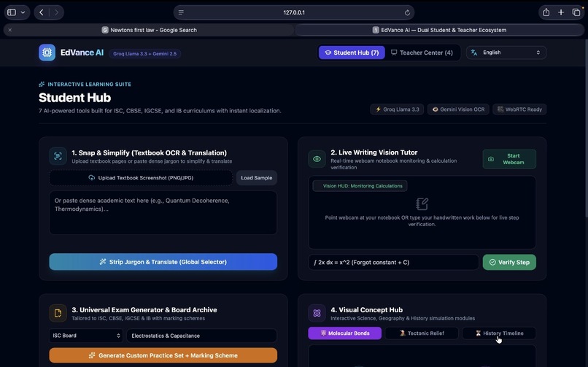Select the Tectonic Relief module tab
Viewport: 588px width, 367px height.
pyautogui.click(x=422, y=333)
